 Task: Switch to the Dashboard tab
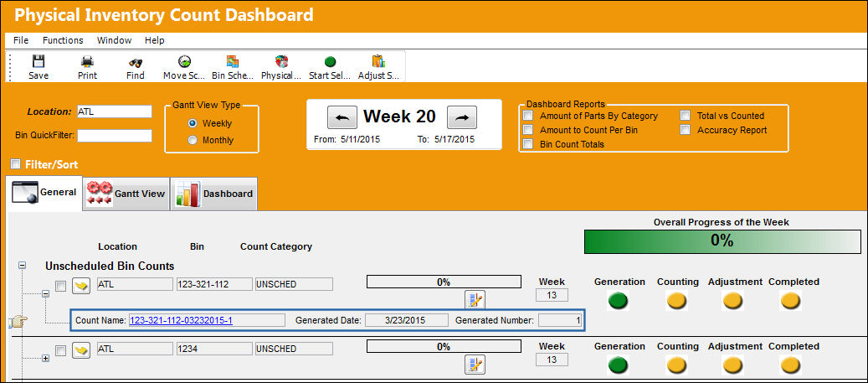213,194
